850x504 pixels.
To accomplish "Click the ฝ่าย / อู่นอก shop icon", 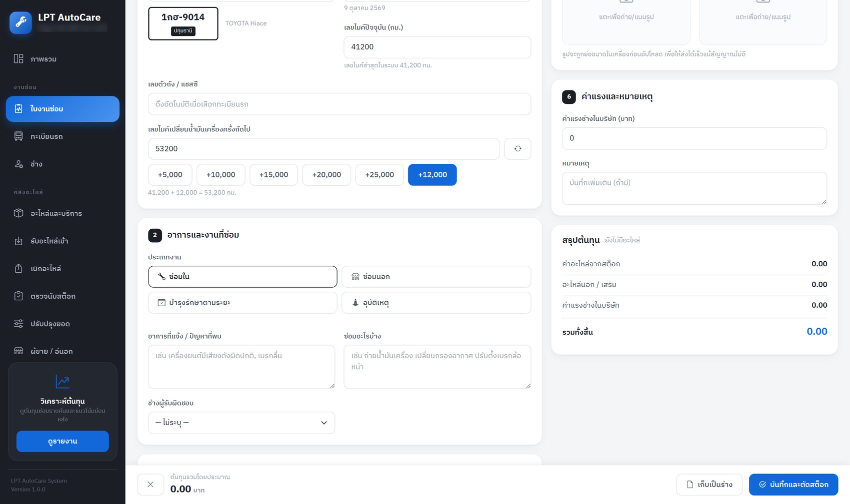I will click(x=18, y=351).
